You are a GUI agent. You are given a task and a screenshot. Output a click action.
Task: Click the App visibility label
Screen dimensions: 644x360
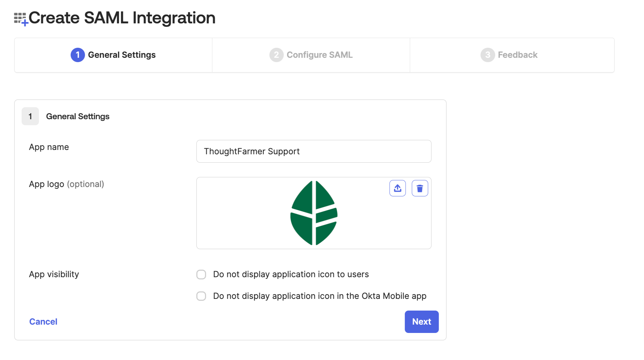tap(54, 275)
